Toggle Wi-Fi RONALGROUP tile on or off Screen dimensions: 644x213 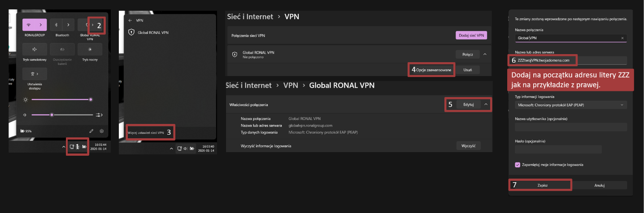[x=28, y=25]
